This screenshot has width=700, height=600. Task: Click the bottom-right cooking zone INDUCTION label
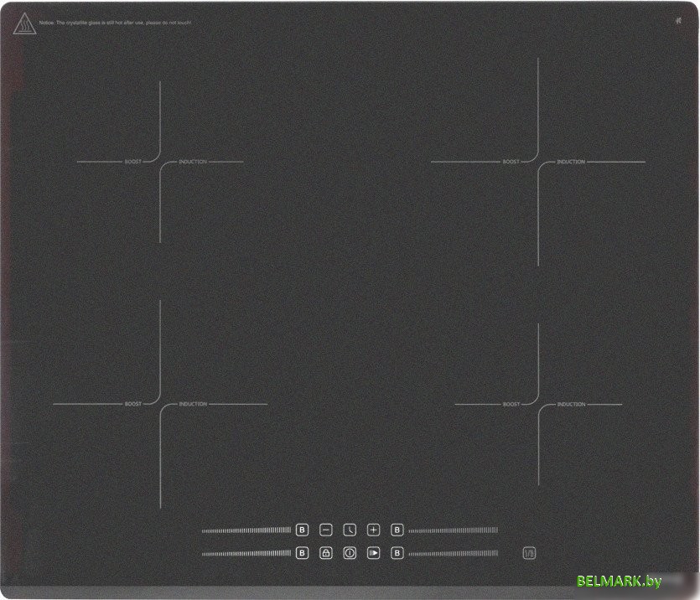click(x=571, y=404)
